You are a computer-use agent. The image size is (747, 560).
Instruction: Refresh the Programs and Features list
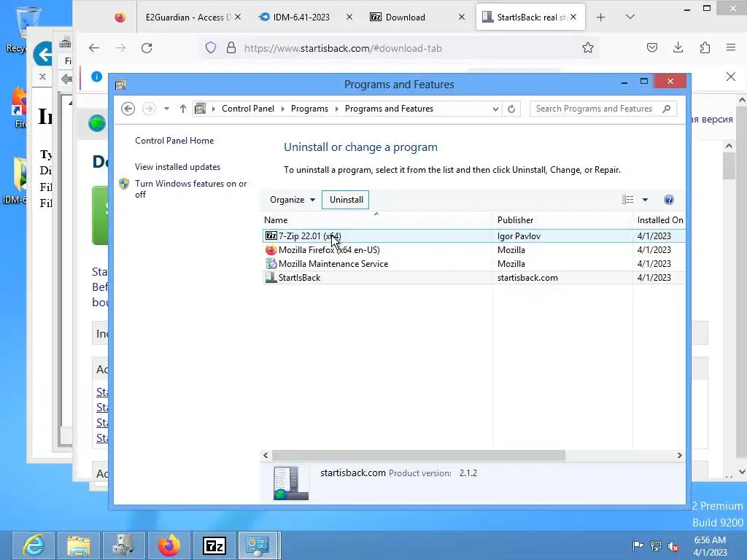(511, 109)
